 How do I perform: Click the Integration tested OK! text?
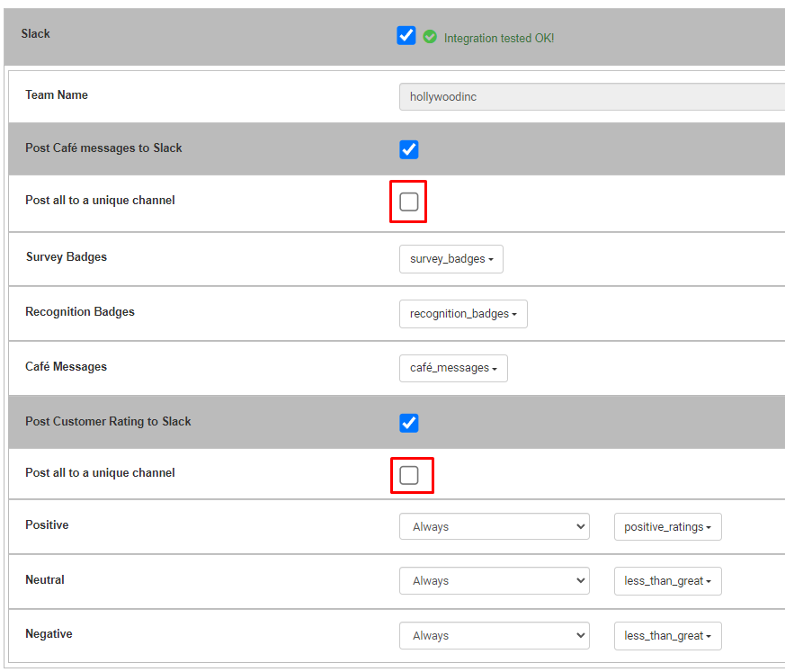tap(499, 38)
